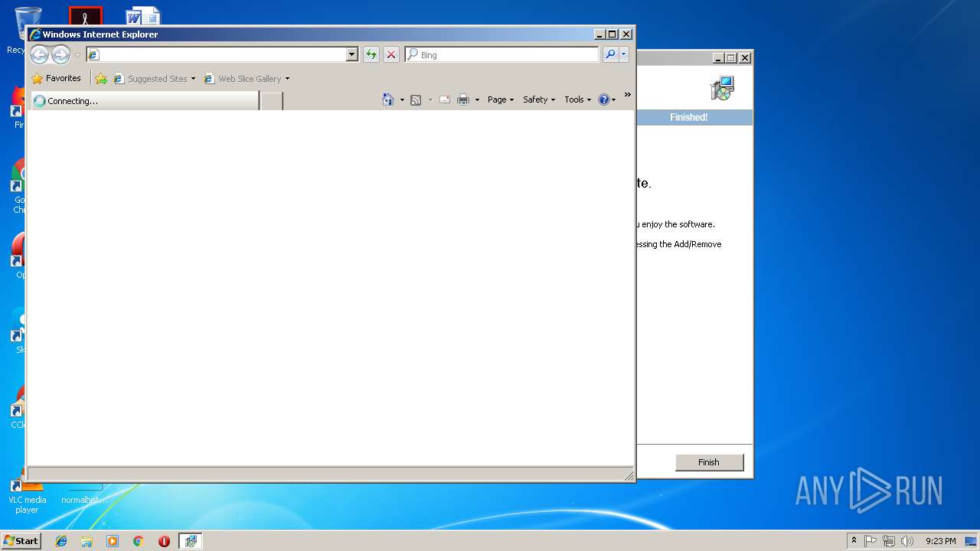Expand the Home button dropdown arrow
This screenshot has width=980, height=551.
point(402,99)
